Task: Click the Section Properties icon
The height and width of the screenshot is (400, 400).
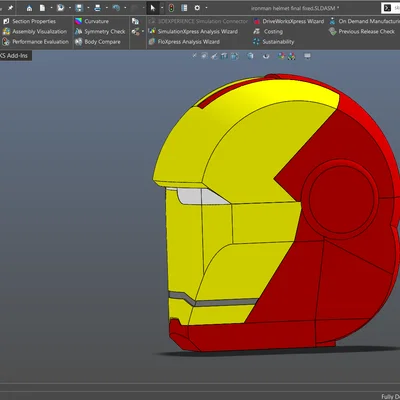Action: (6, 21)
